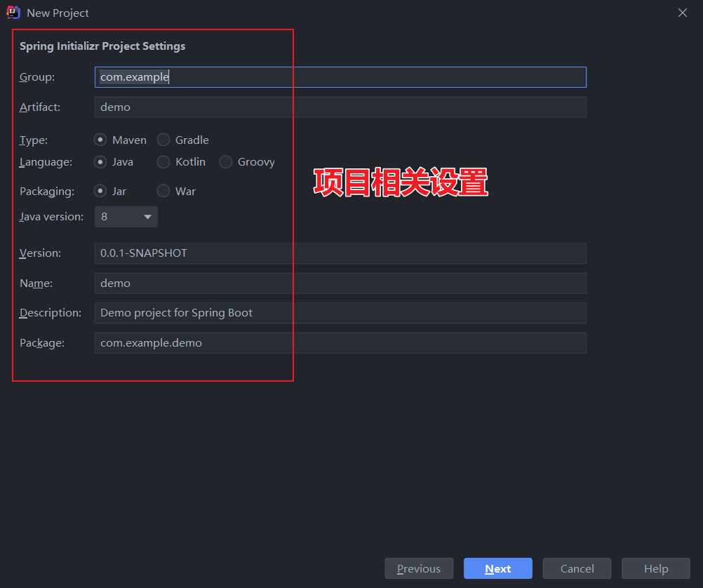The image size is (703, 588).
Task: Close the New Project dialog
Action: [x=683, y=13]
